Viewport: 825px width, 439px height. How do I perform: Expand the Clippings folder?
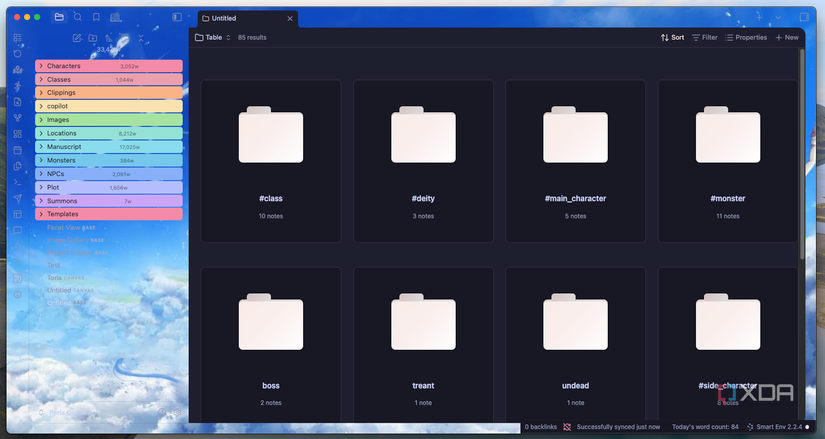[x=109, y=93]
